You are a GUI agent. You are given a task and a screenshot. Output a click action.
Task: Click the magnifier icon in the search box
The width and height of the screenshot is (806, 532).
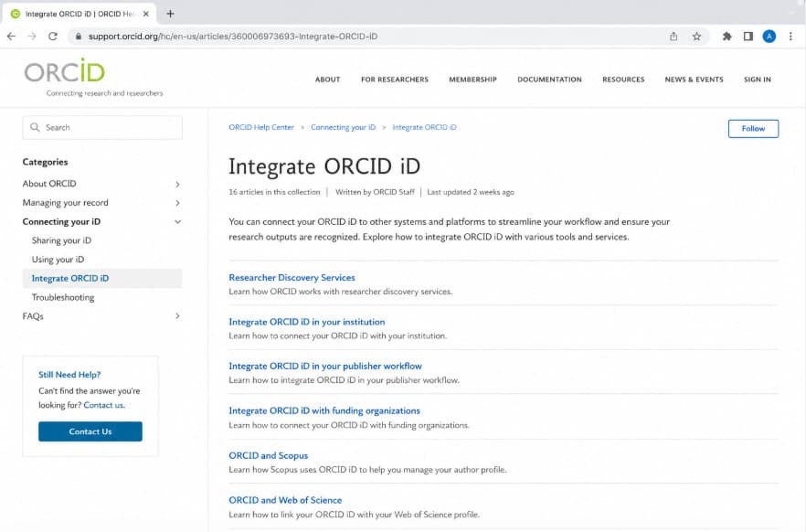35,127
